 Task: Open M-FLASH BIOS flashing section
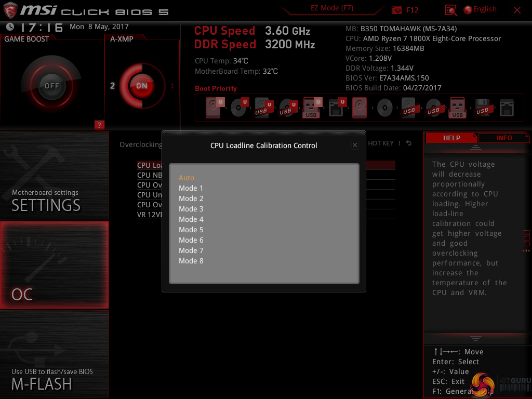tap(54, 354)
